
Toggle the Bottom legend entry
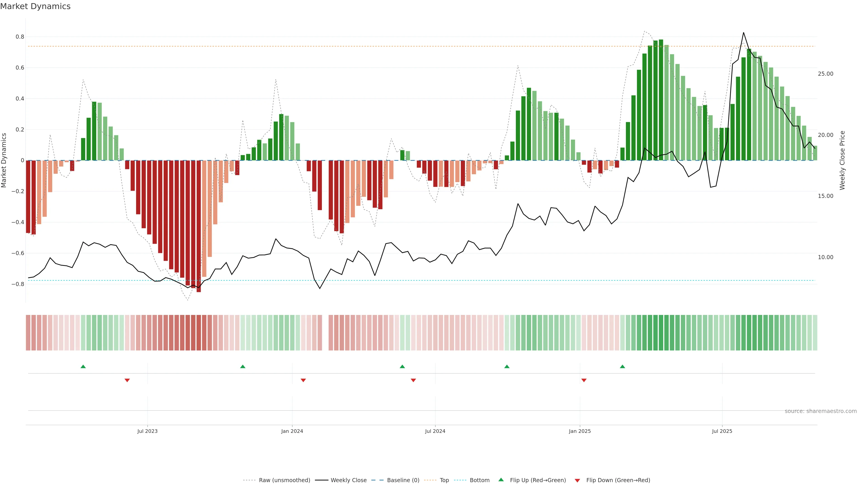tap(479, 480)
